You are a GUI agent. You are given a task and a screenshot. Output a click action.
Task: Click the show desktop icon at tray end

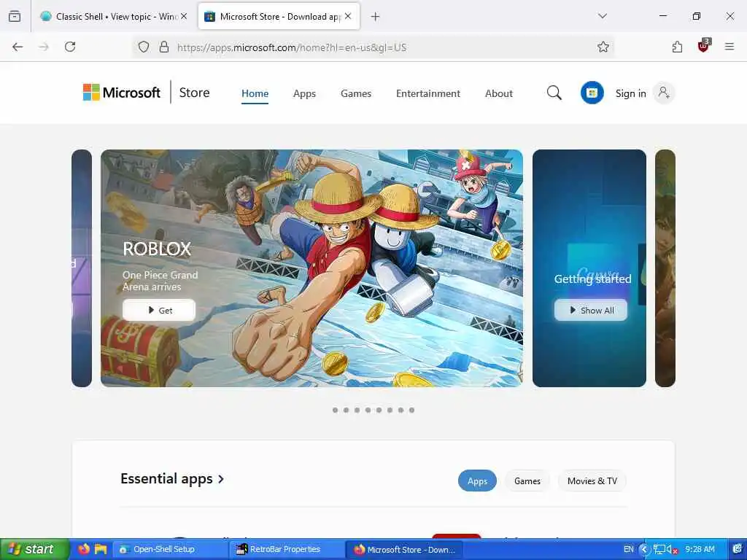pos(739,549)
